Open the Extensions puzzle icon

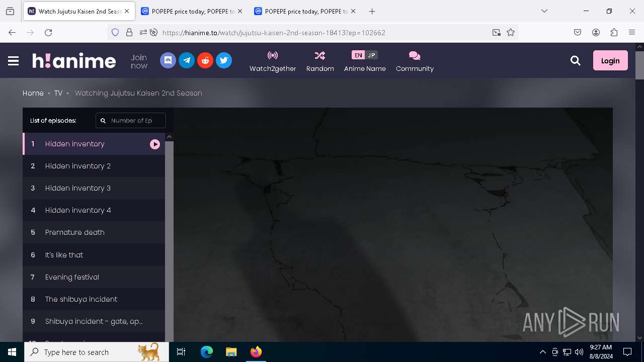614,32
